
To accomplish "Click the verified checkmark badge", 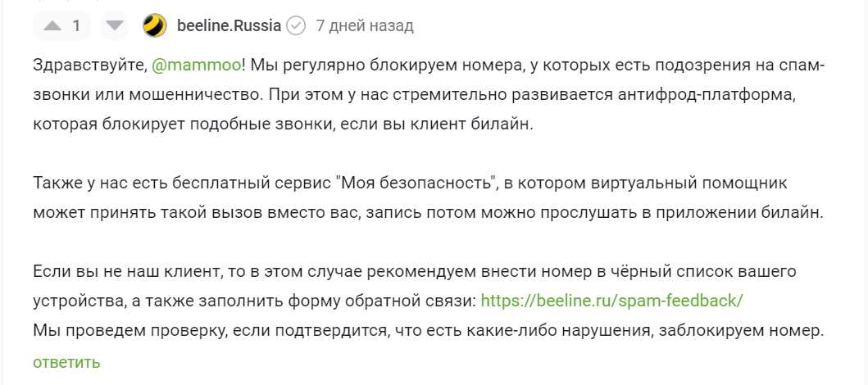I will (296, 25).
